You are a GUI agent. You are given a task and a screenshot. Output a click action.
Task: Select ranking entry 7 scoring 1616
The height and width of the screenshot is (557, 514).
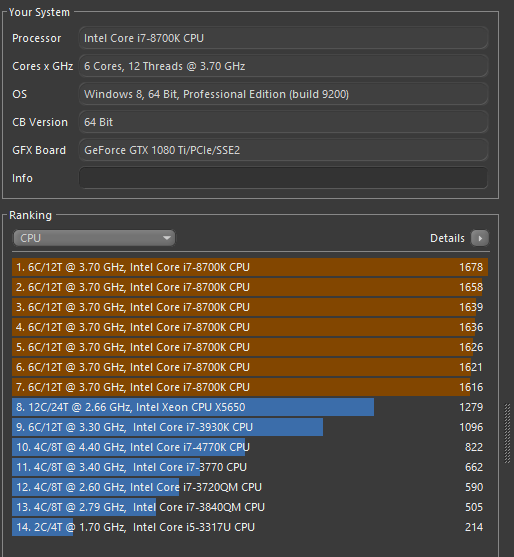(250, 387)
